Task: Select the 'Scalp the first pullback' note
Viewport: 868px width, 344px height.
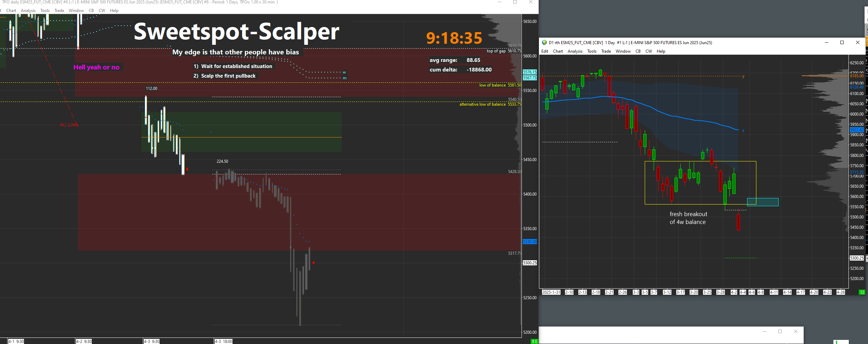Action: coord(228,76)
